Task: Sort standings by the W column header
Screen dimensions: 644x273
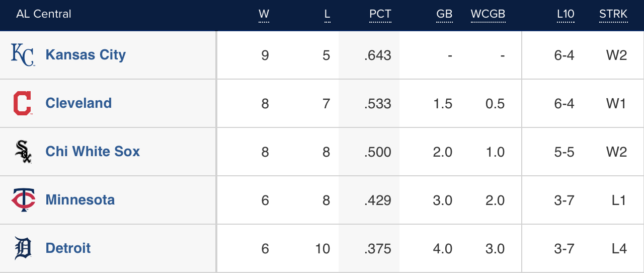Action: point(264,14)
